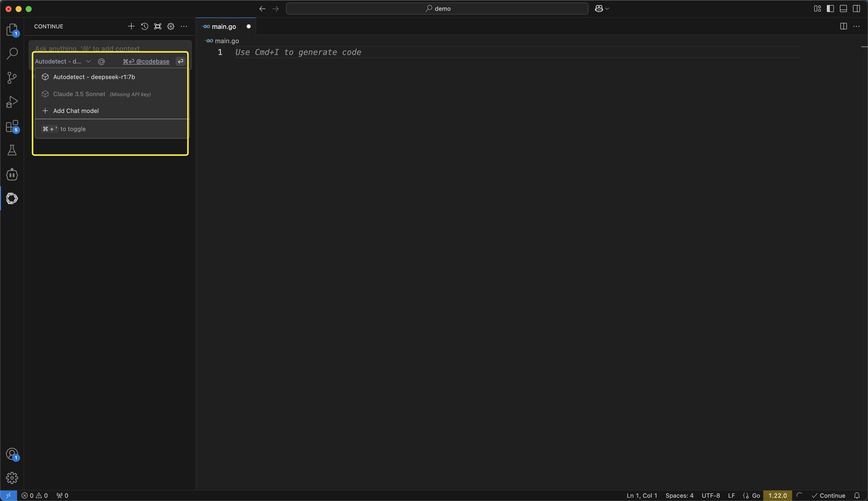Open the Copilot chat dropdown arrow
This screenshot has width=868, height=501.
pyautogui.click(x=607, y=9)
